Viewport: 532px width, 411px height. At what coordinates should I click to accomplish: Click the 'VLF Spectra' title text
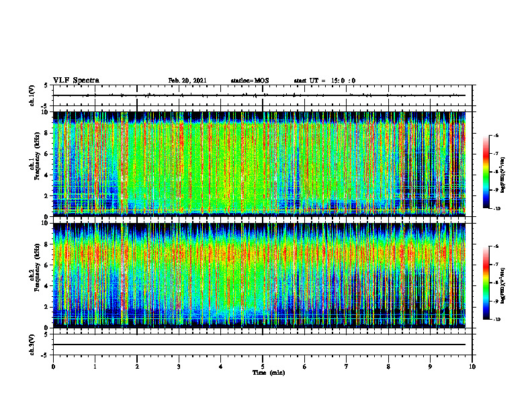point(76,81)
